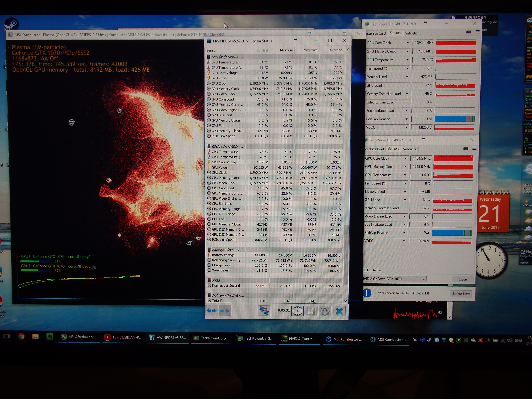532x399 pixels.
Task: Open Memory Used dropdown in lower GPU-Z
Action: (405, 192)
